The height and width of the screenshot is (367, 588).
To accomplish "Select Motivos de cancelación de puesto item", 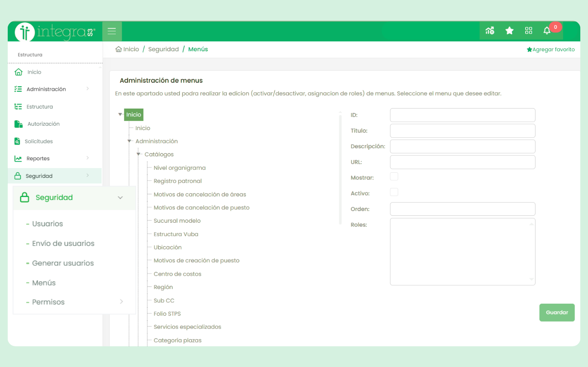I will click(x=201, y=208).
